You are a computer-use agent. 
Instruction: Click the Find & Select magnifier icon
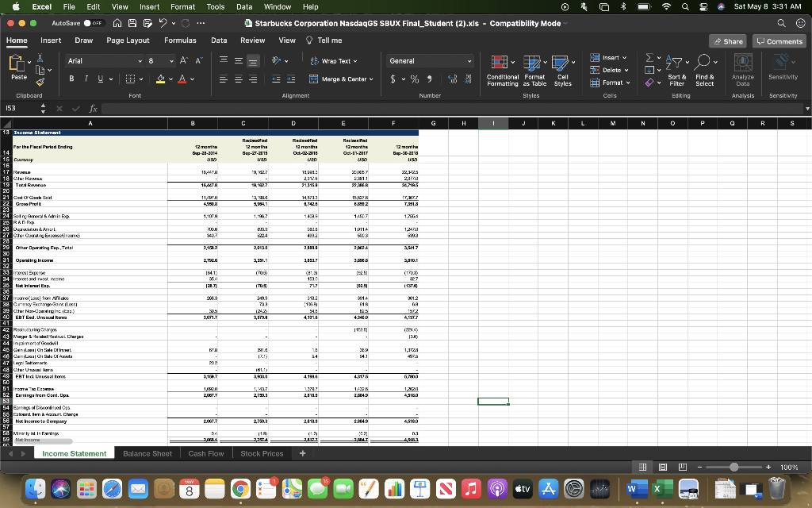point(704,62)
